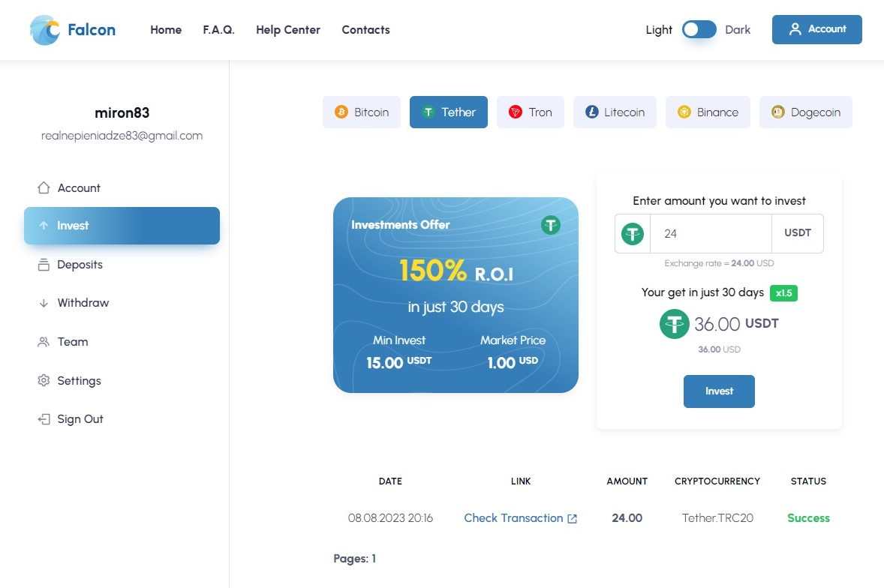Click the green Success status
This screenshot has height=588, width=884.
[808, 518]
